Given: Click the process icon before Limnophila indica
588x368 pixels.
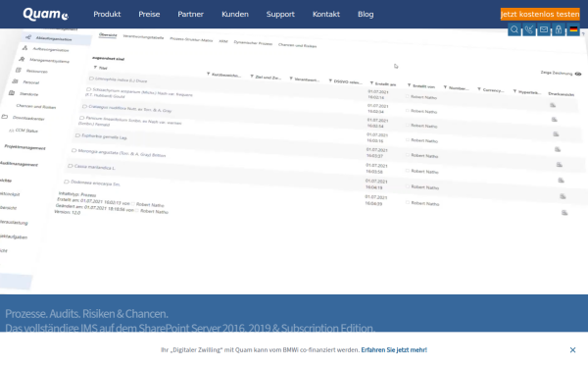Looking at the screenshot, I should [91, 79].
